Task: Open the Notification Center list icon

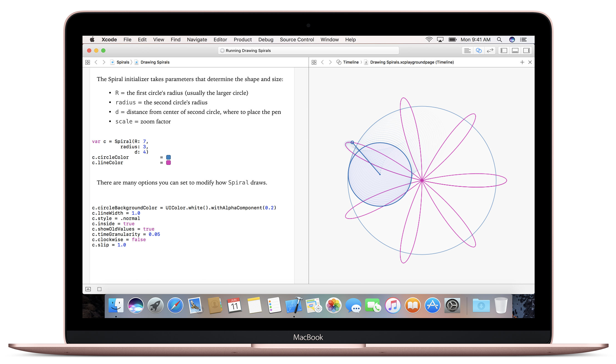Action: (x=523, y=40)
